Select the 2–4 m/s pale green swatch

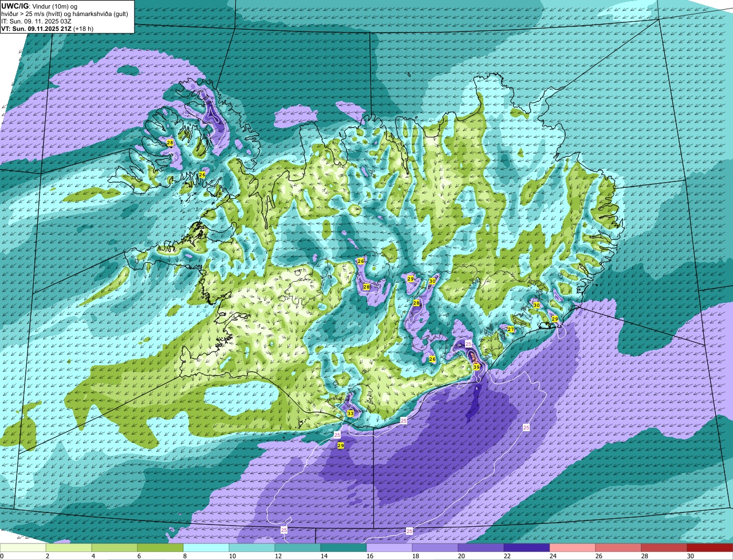[69, 548]
